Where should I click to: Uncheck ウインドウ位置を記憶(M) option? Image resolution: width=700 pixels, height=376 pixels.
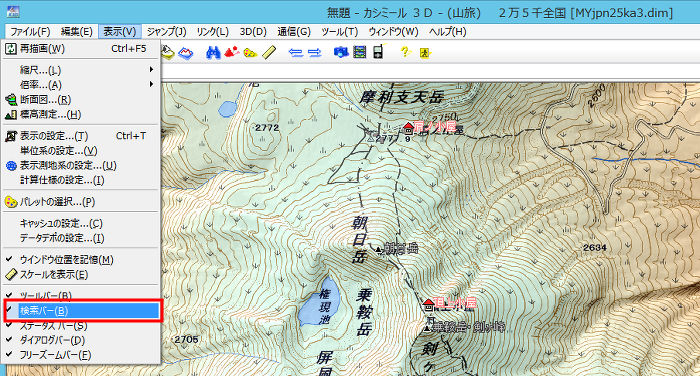point(82,259)
